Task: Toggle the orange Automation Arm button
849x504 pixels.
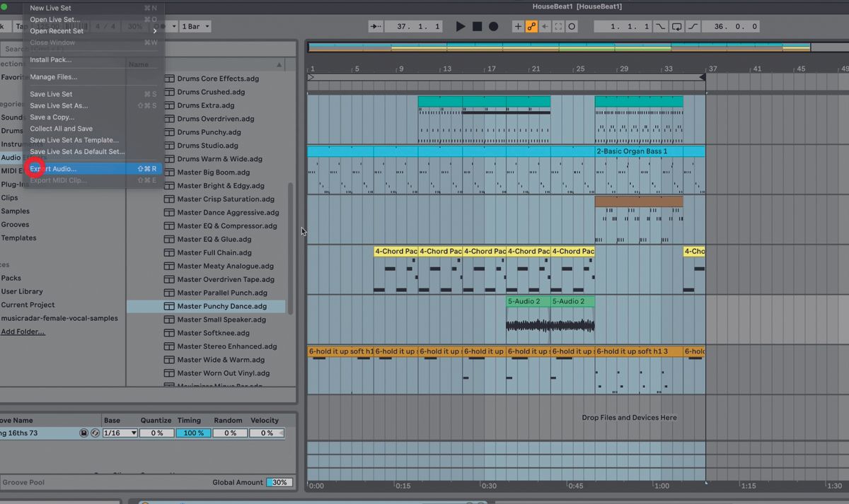Action: 531,26
